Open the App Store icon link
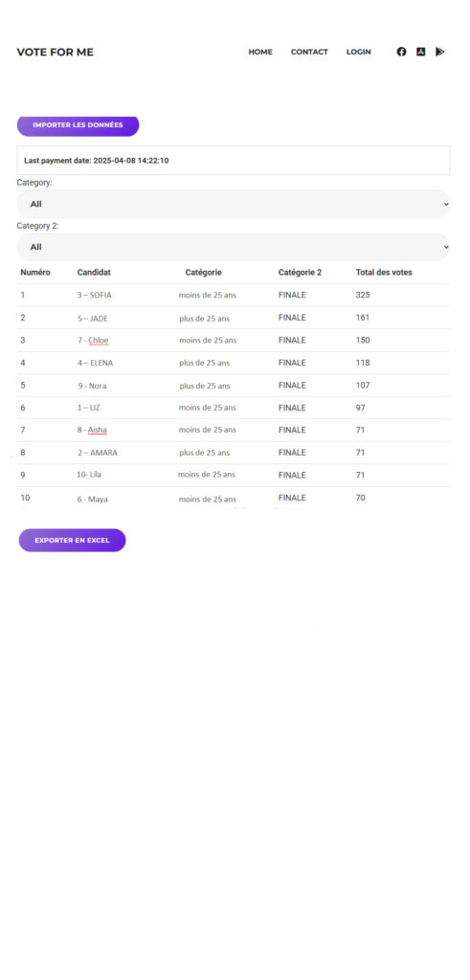The image size is (470, 980). [x=420, y=52]
